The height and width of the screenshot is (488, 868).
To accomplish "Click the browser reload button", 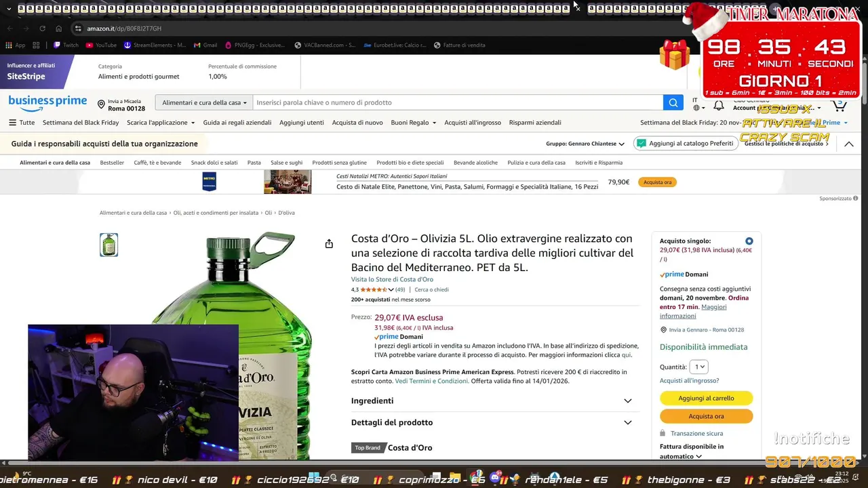I will point(42,28).
